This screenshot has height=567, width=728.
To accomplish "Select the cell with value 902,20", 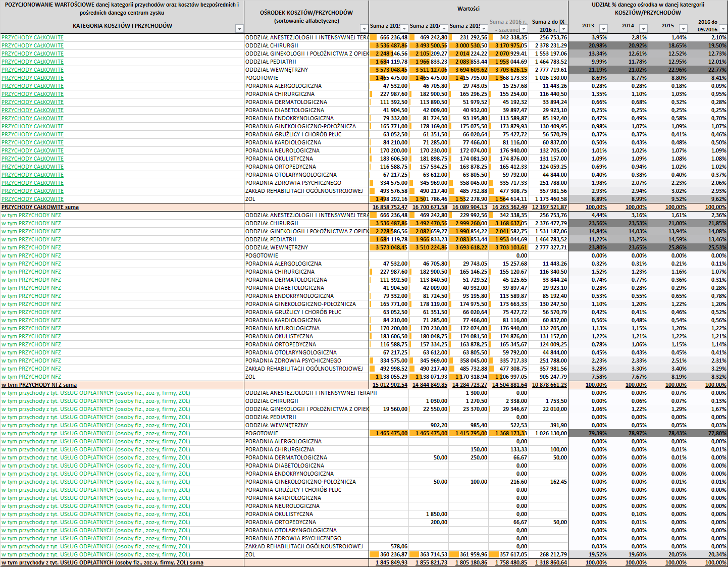I will coord(429,425).
